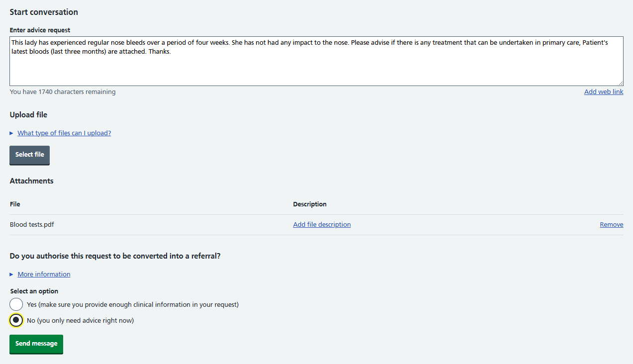The image size is (633, 364).
Task: Click the 'Enter advice request' field label
Action: [40, 30]
